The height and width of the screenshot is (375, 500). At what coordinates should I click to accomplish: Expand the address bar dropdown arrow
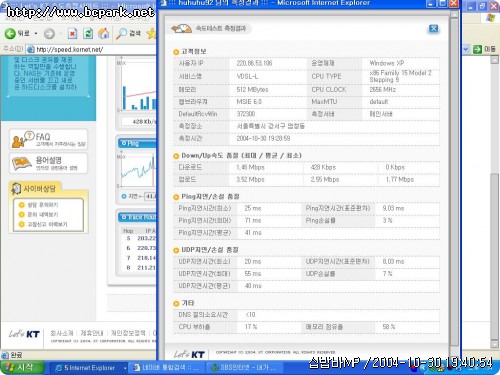466,49
